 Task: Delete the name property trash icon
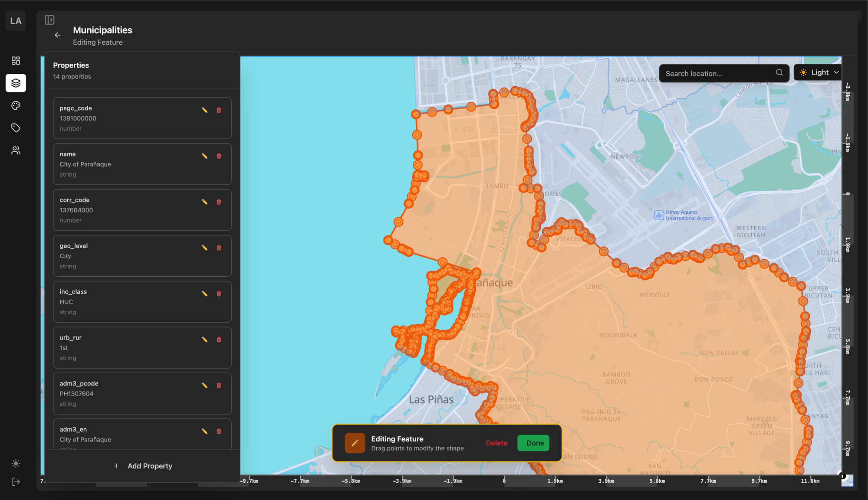[x=219, y=156]
